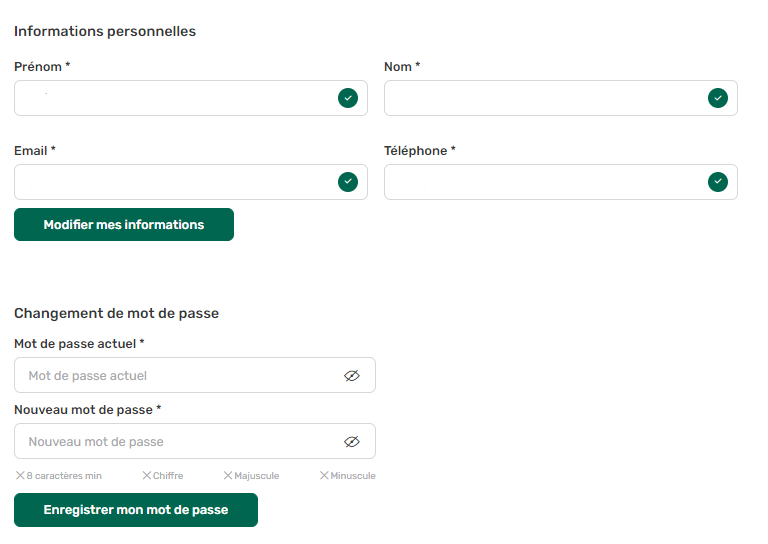Click the 'Minuscule' requirement text
The width and height of the screenshot is (768, 544).
tap(353, 476)
